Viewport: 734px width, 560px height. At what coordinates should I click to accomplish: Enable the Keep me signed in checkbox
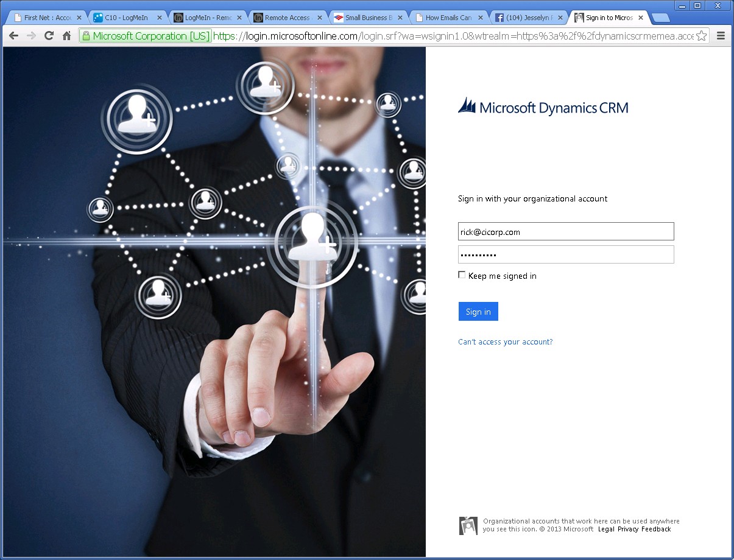click(x=462, y=275)
